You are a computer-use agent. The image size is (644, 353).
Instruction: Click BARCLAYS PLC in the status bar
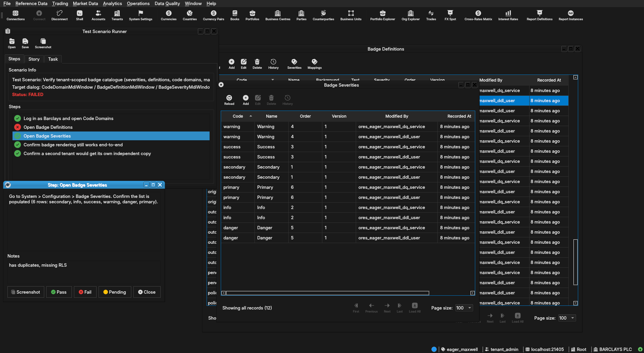[x=613, y=349]
